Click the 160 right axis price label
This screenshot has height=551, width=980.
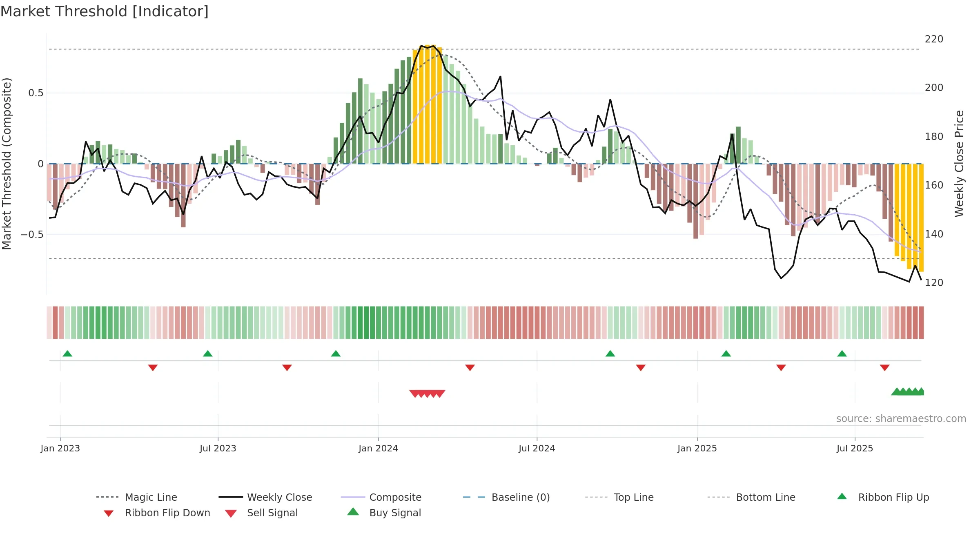[934, 185]
